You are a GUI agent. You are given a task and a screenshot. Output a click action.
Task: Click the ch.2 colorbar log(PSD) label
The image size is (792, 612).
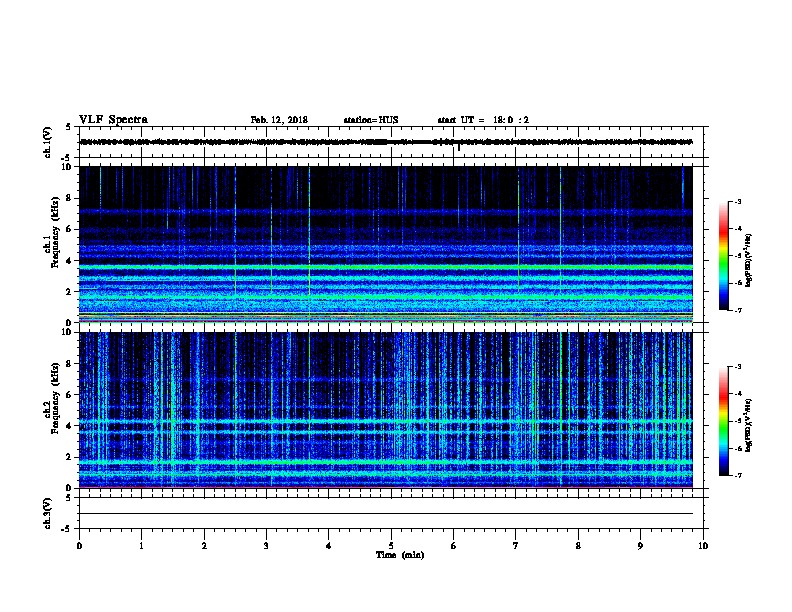tap(748, 426)
